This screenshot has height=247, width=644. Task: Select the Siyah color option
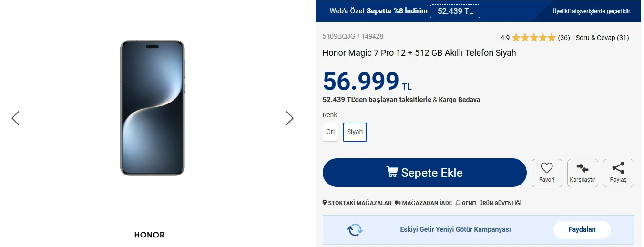[355, 132]
